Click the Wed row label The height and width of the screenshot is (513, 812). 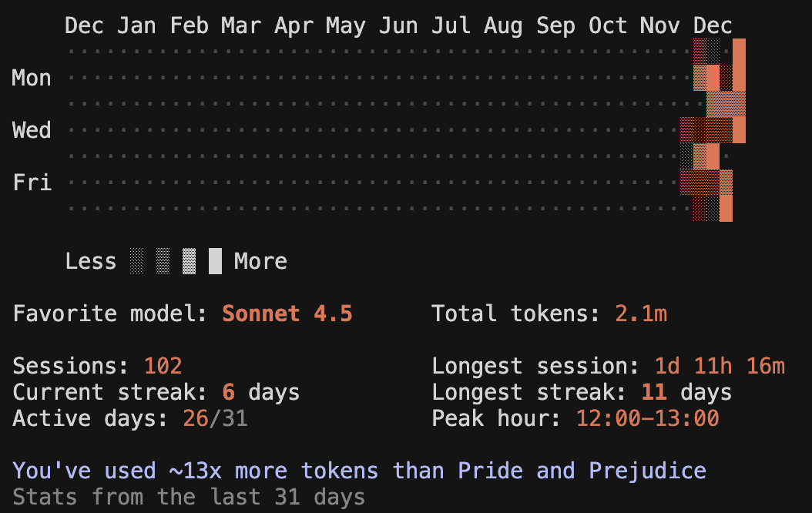tap(32, 130)
